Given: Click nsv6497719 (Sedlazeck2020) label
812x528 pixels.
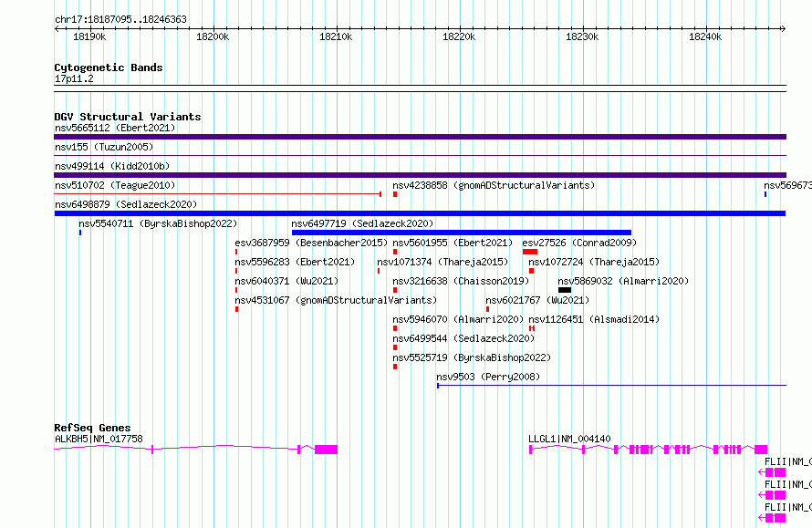Looking at the screenshot, I should pos(362,223).
